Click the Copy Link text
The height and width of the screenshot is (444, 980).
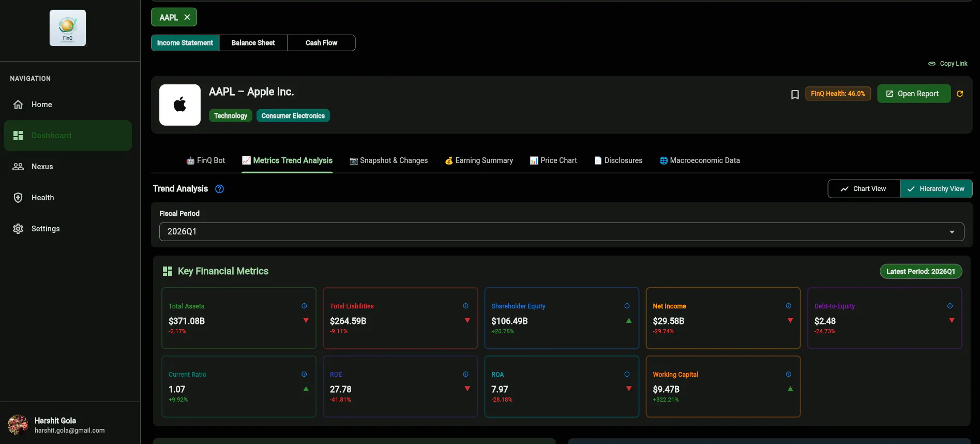954,64
